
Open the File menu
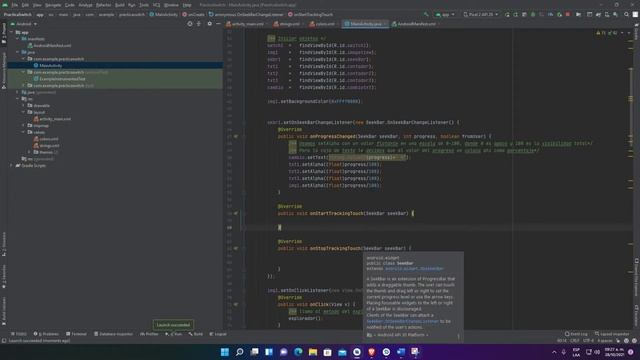pos(15,5)
